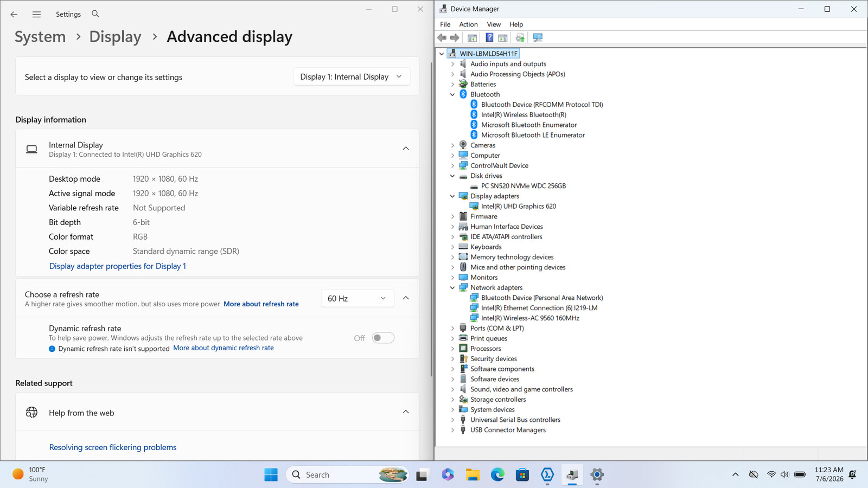The height and width of the screenshot is (488, 868).
Task: Select the Processors tree item
Action: pos(486,349)
